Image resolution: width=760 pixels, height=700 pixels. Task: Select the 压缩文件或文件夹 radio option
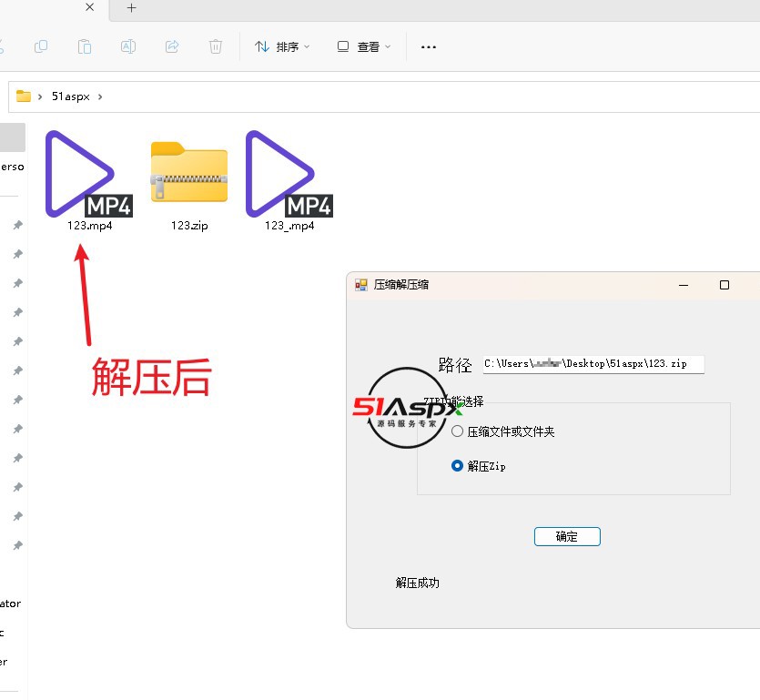502,431
